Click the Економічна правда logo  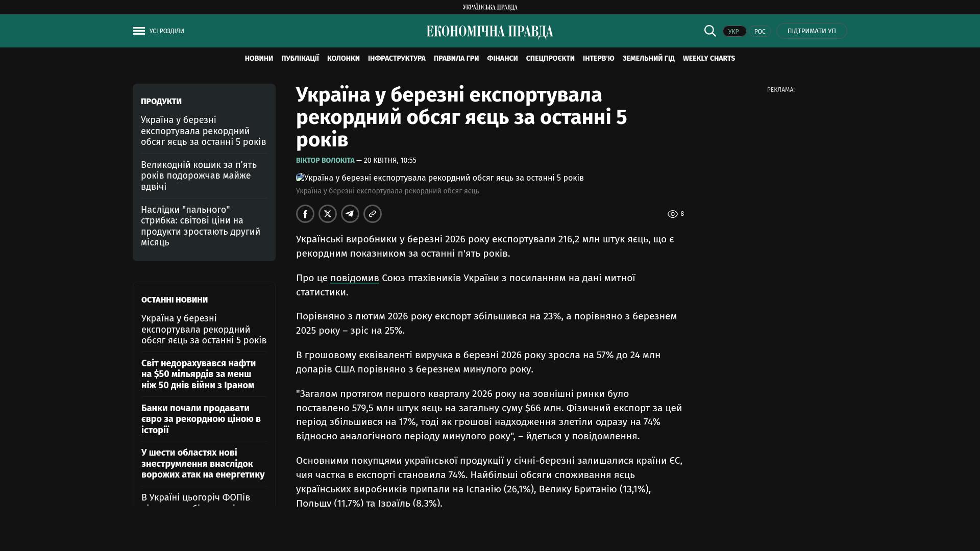coord(490,32)
